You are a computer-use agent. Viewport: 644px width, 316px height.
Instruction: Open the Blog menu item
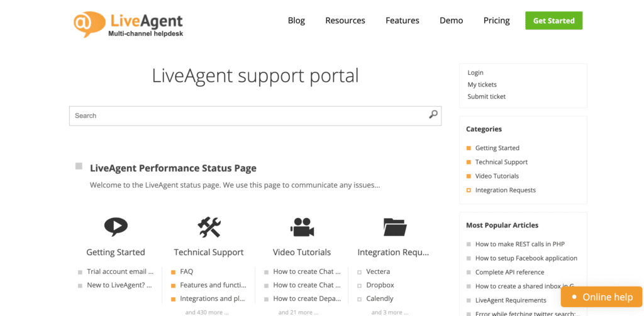[x=297, y=21]
